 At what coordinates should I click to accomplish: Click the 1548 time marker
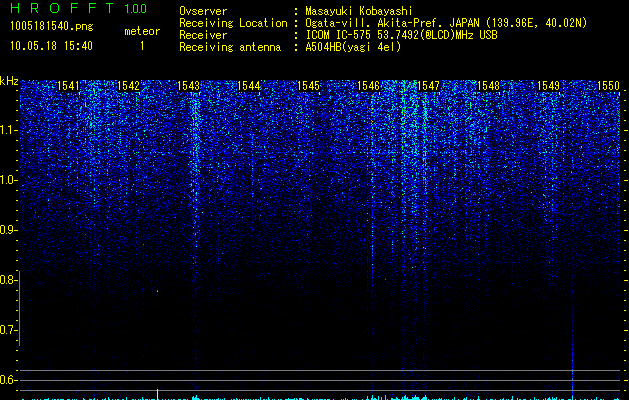488,86
